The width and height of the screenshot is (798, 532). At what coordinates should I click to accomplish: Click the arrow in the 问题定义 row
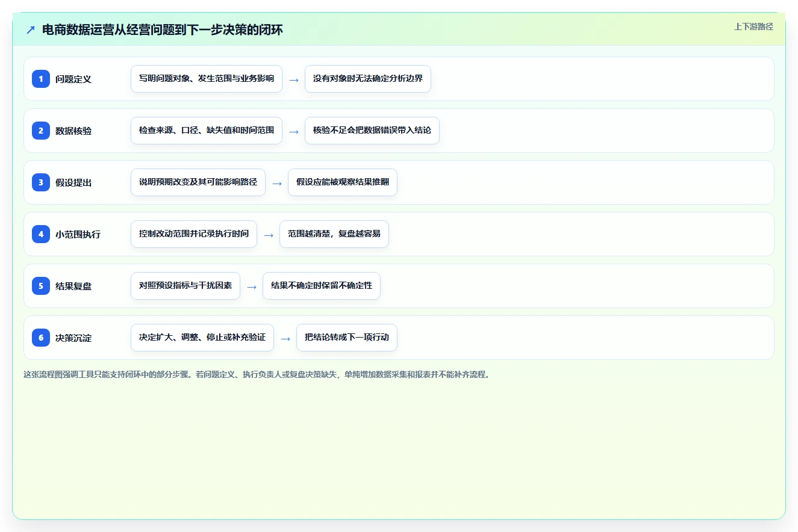coord(294,79)
